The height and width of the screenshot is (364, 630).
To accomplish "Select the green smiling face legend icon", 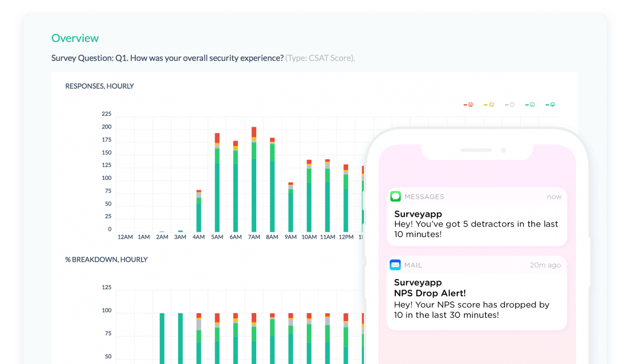I will click(531, 104).
